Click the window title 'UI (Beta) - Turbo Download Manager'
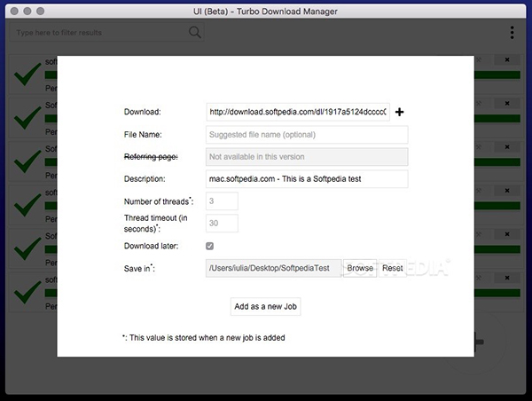Viewport: 532px width, 401px height. [265, 12]
